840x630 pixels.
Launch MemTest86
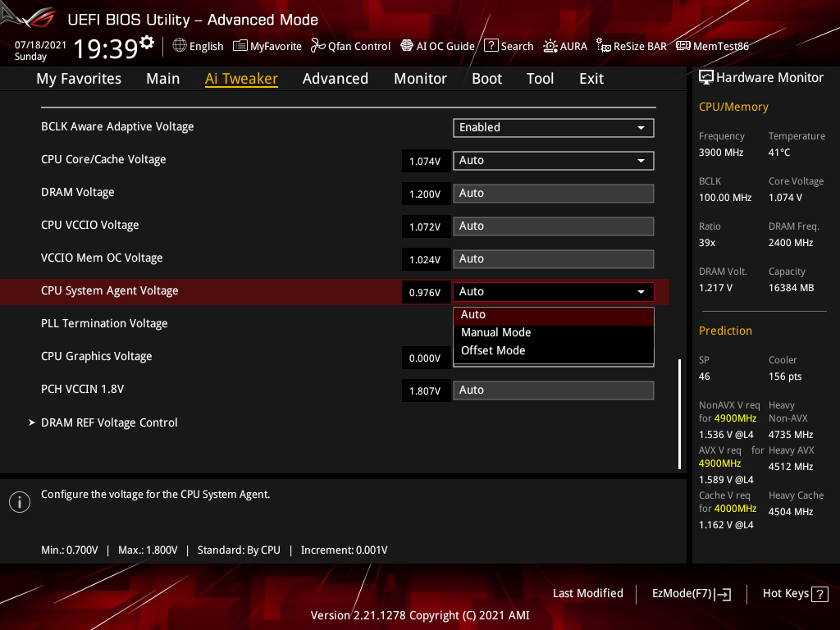pyautogui.click(x=712, y=46)
